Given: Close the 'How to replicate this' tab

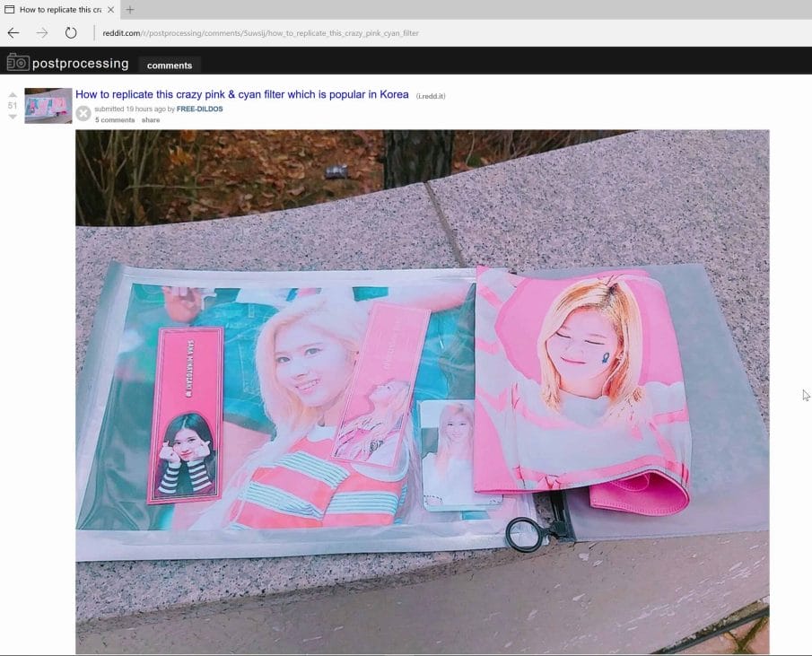Looking at the screenshot, I should (x=110, y=10).
